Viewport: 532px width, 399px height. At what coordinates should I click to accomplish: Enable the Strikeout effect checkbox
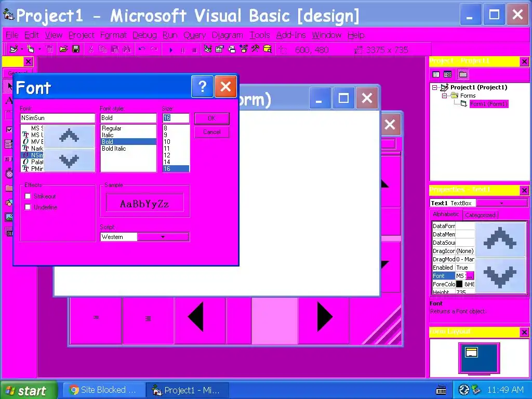coord(28,196)
